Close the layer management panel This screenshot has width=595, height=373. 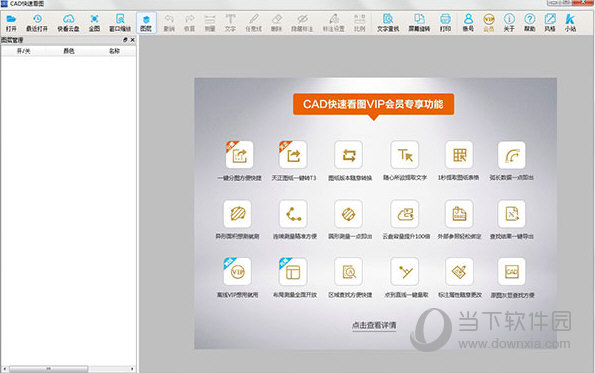(x=132, y=40)
